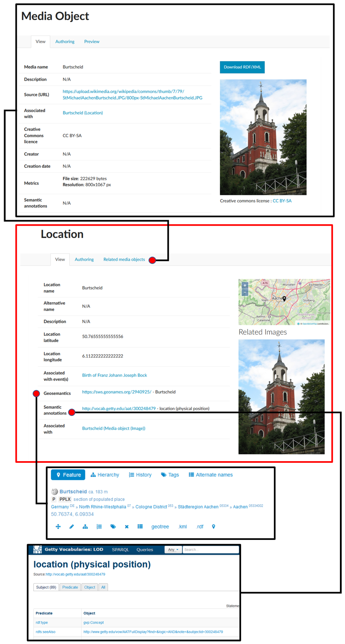Open the .kml export link
This screenshot has height=644, width=345.
click(183, 527)
